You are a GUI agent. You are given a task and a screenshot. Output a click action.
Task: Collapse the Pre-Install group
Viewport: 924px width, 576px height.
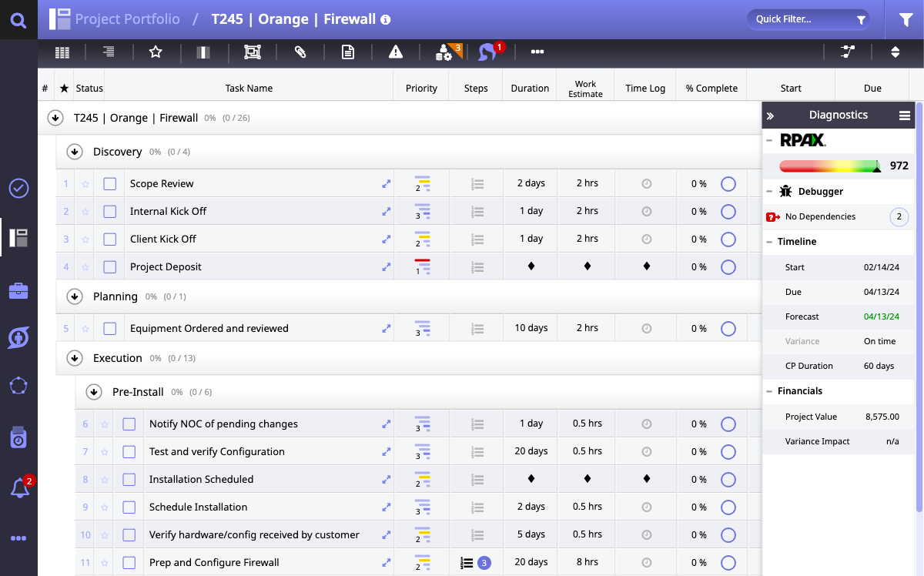94,392
